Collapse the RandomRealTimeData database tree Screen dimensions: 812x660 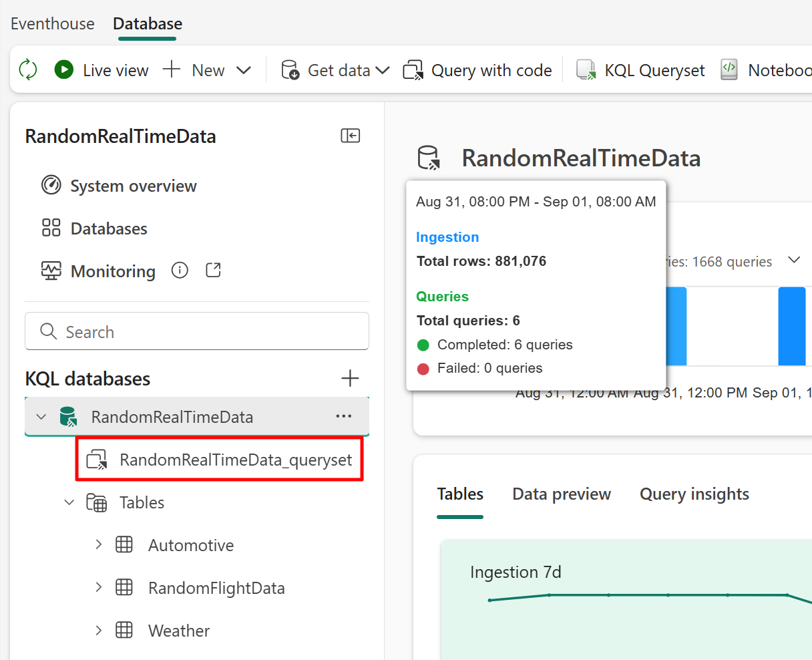tap(41, 416)
